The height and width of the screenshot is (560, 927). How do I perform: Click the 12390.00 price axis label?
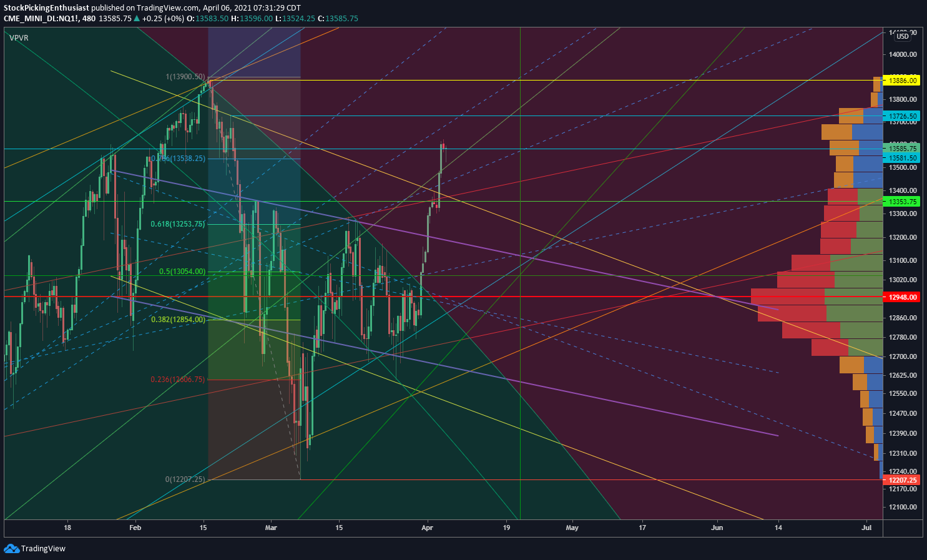pyautogui.click(x=903, y=433)
